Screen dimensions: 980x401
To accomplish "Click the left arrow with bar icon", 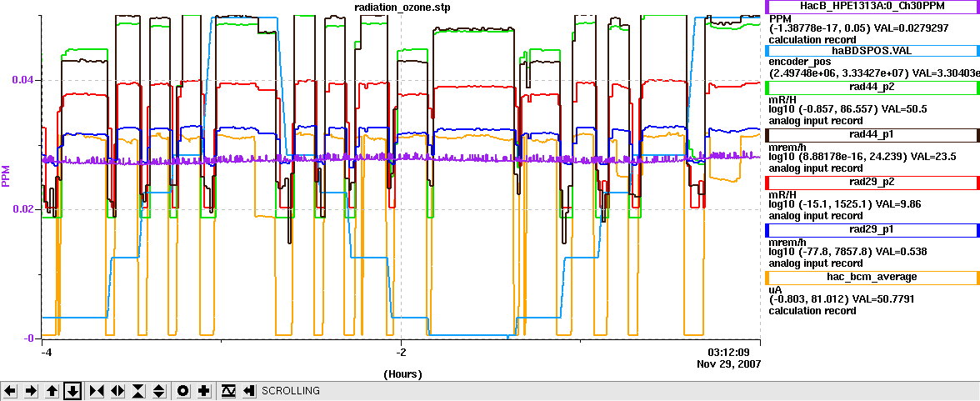I will [x=249, y=391].
